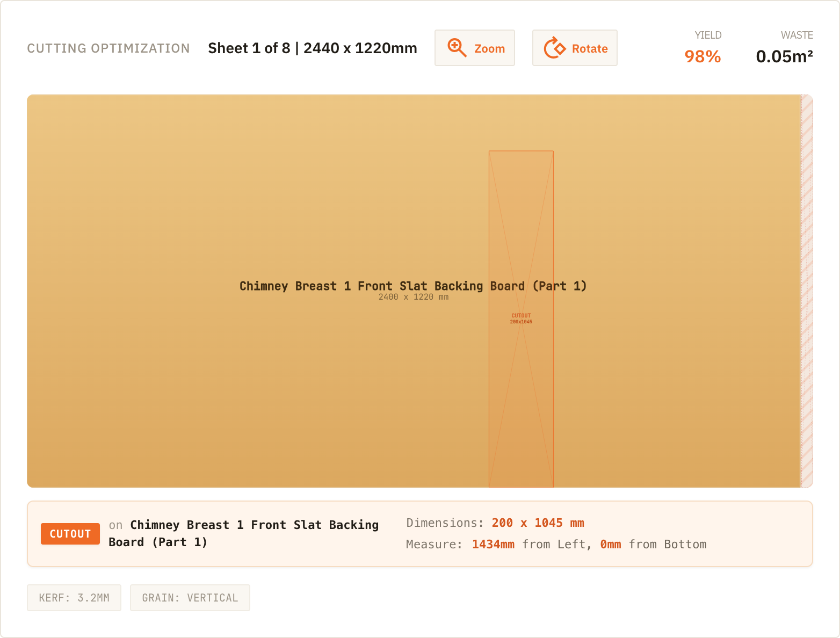The image size is (840, 638).
Task: Click the Zoom magnifier icon
Action: click(x=457, y=48)
